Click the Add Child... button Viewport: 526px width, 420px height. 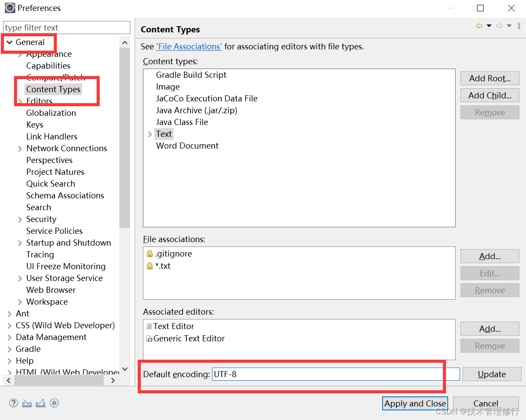coord(490,95)
